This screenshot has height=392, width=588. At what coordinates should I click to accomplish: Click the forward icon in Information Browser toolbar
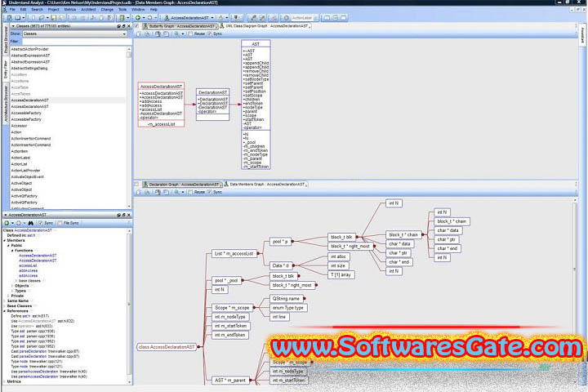click(x=18, y=223)
